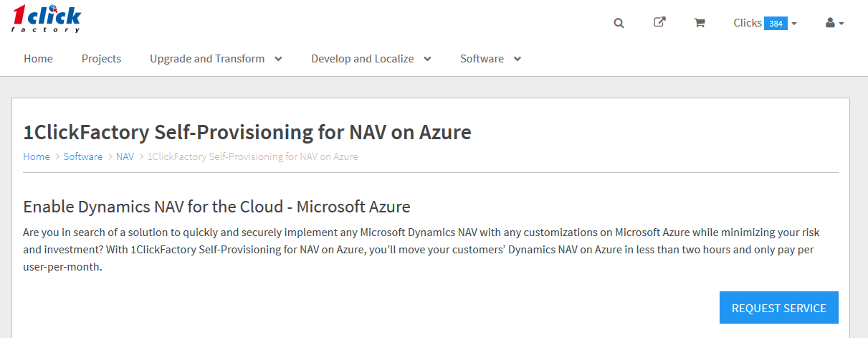
Task: Open the caret next to user icon
Action: point(841,24)
